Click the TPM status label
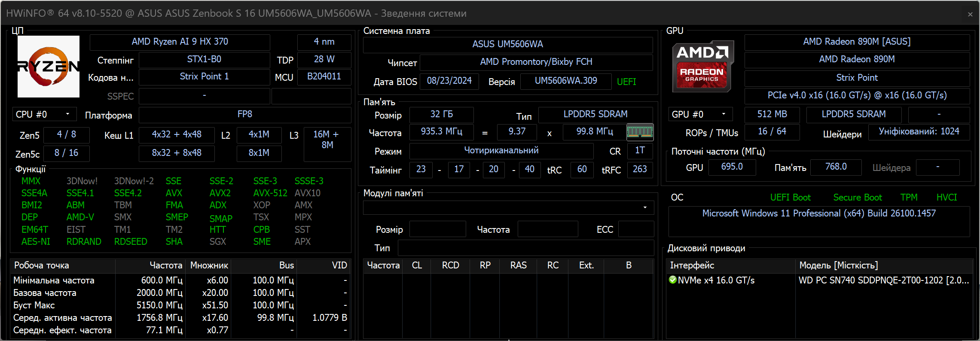 909,198
